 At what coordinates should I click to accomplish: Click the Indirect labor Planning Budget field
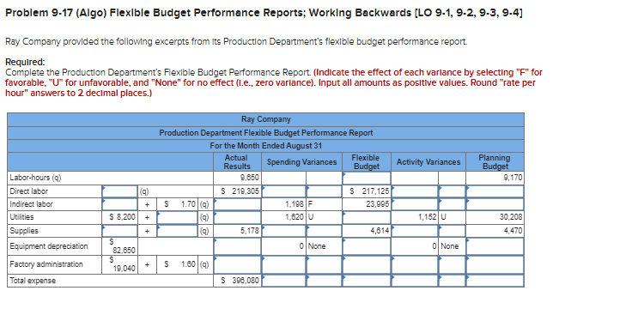pos(495,204)
